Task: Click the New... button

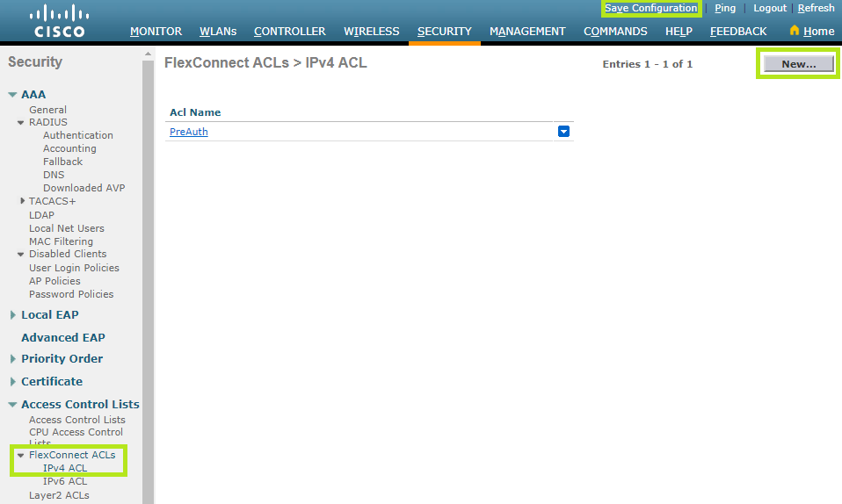Action: 798,64
